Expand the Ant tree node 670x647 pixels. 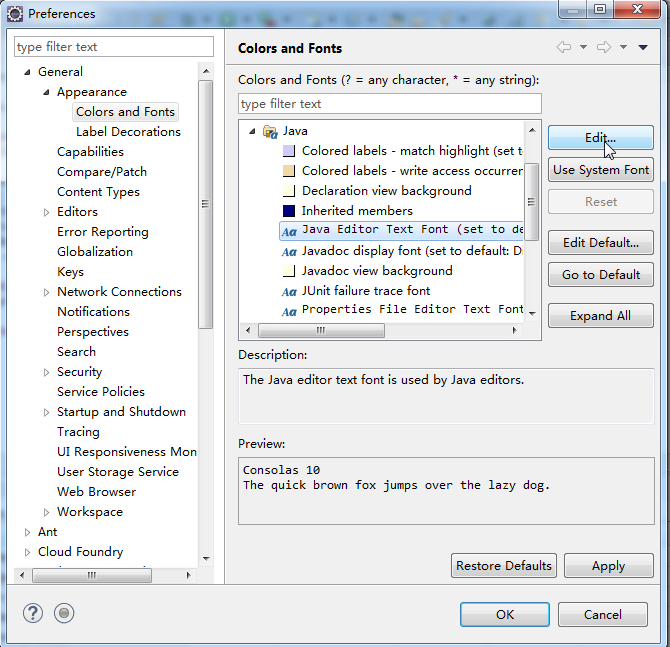pyautogui.click(x=27, y=532)
